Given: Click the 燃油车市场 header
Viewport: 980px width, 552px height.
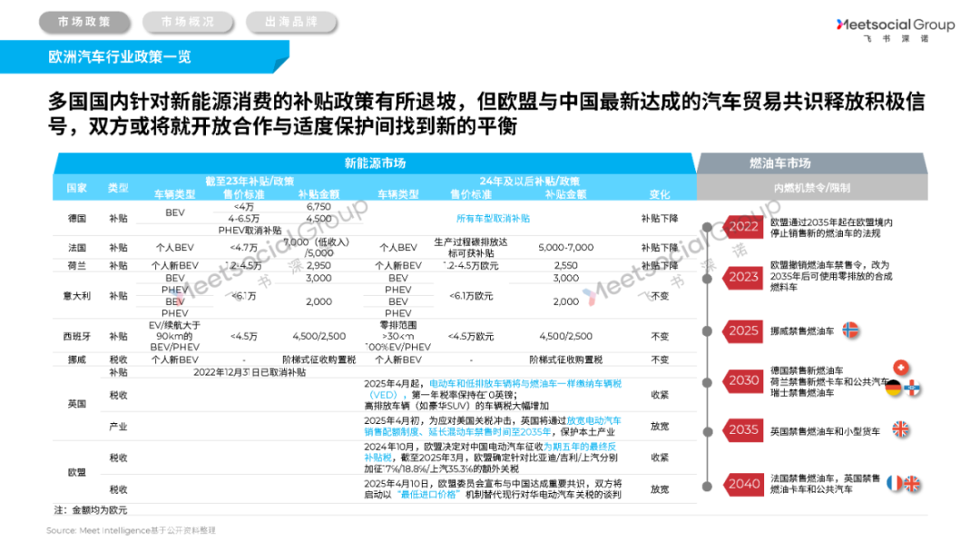Looking at the screenshot, I should [811, 163].
